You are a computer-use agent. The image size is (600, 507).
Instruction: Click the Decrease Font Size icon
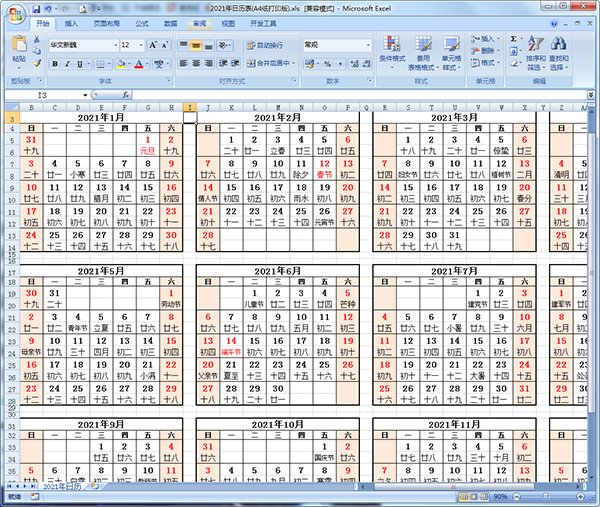(165, 45)
